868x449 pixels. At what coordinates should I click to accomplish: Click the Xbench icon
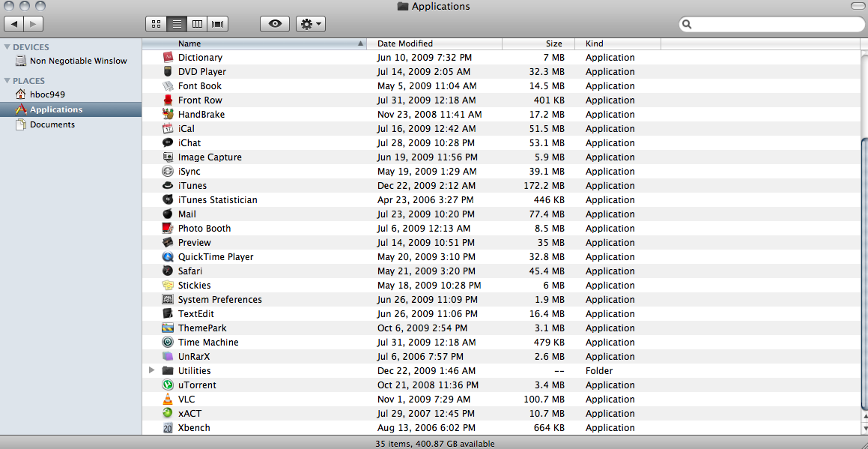[169, 428]
